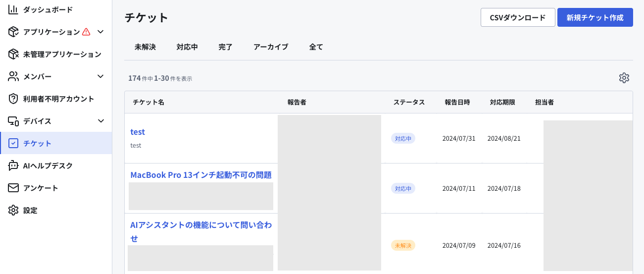Open table settings gear above ticket list
Screen dimensions: 644x274
[x=624, y=78]
